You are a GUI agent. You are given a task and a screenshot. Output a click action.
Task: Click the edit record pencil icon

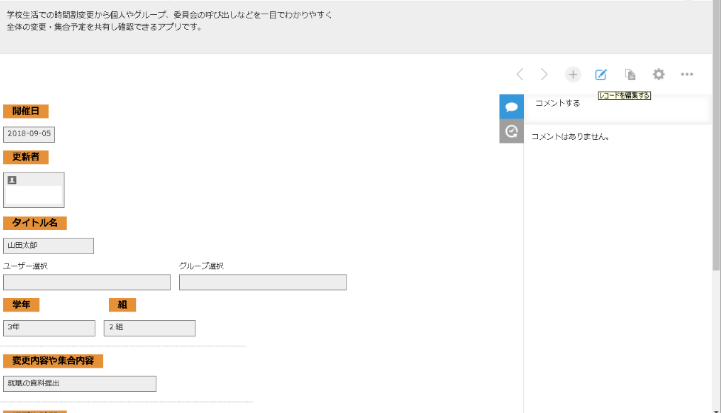(601, 75)
